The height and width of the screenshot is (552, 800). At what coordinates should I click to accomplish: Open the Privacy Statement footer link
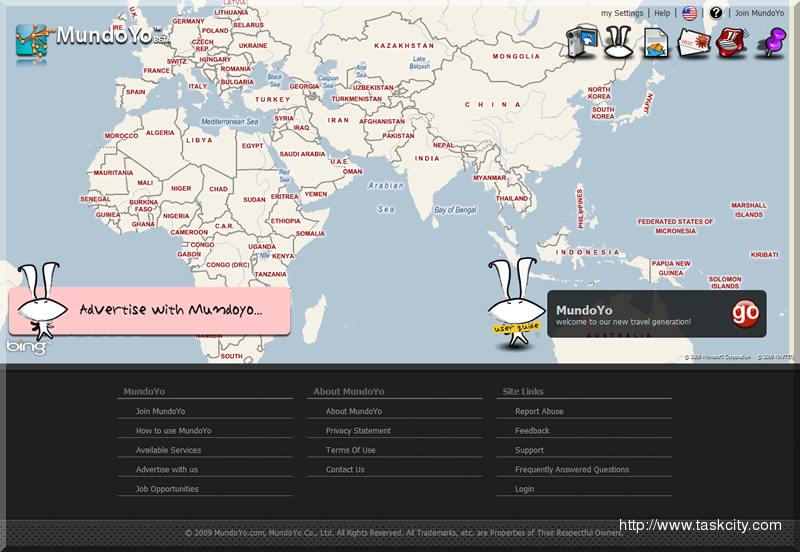pos(358,431)
